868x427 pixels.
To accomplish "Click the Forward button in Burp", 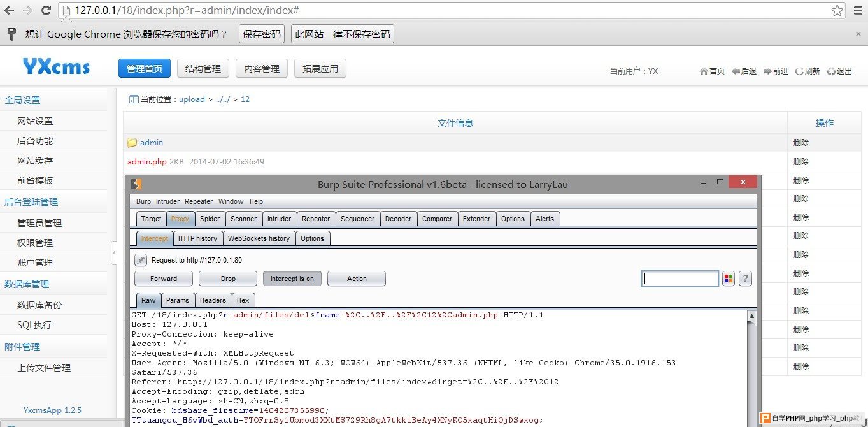I will 164,279.
